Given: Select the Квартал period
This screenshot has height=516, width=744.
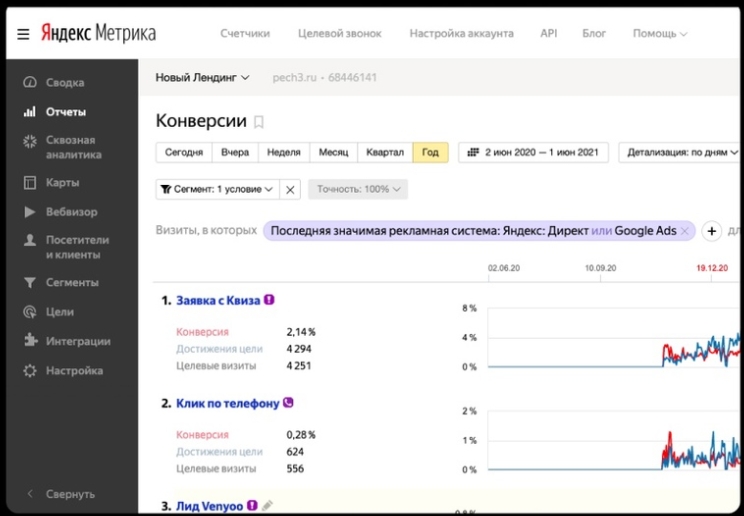Looking at the screenshot, I should [385, 152].
